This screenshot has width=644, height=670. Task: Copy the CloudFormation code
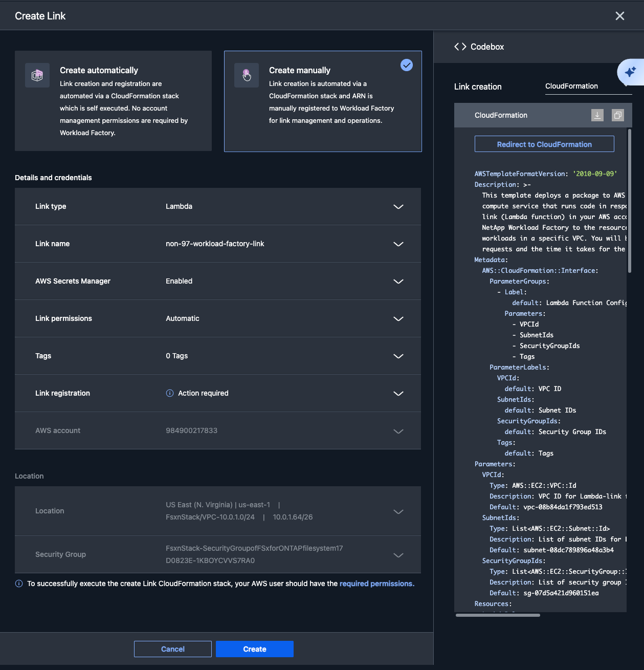(618, 115)
